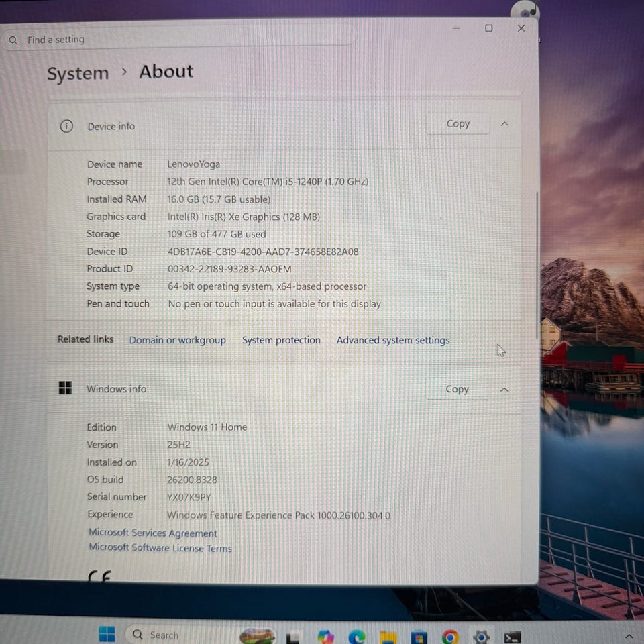Screen dimensions: 644x644
Task: Select the Windows 11 Home edition value
Action: (x=207, y=427)
